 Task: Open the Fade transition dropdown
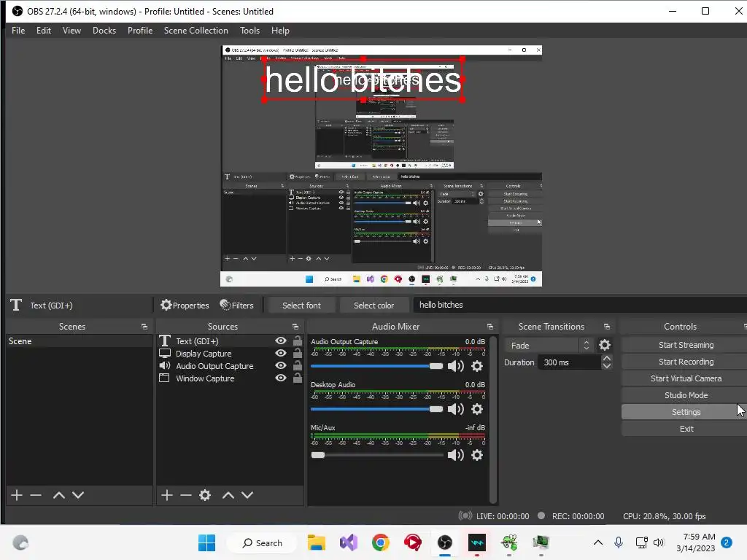coord(549,345)
